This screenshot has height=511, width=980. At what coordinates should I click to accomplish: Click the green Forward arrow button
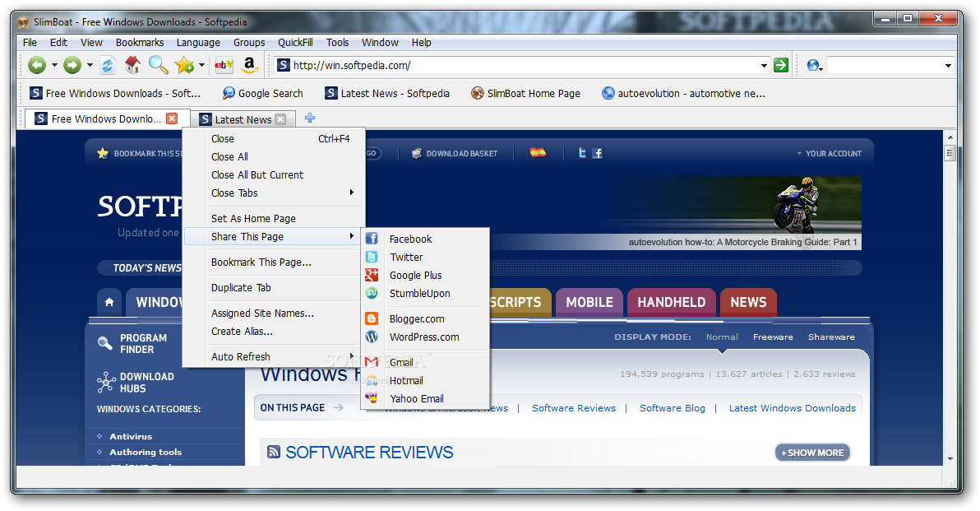[72, 65]
